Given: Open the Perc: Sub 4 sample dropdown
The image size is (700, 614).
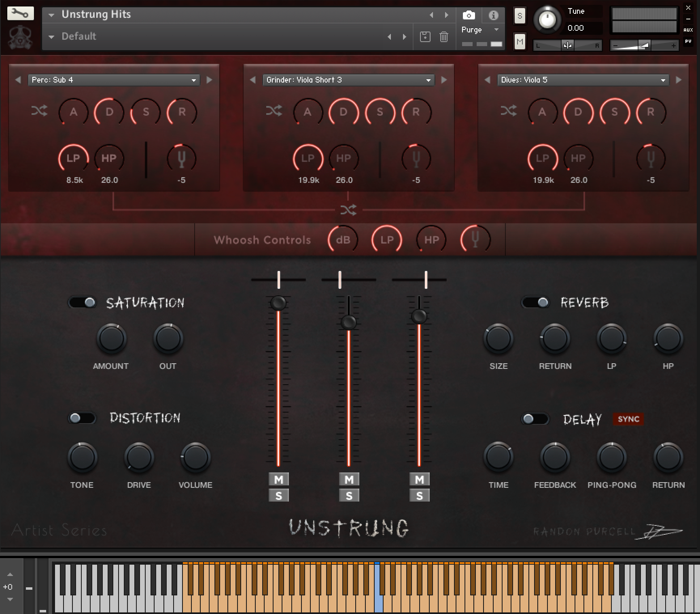Looking at the screenshot, I should point(114,80).
